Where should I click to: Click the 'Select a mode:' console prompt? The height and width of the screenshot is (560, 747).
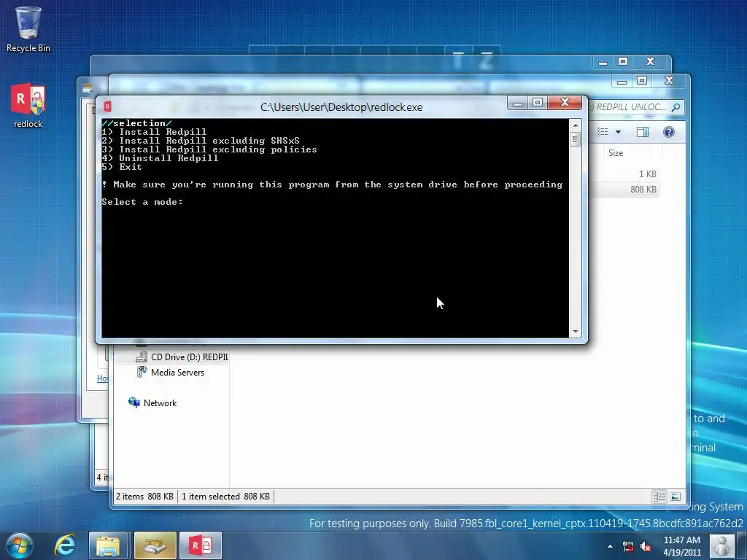(x=142, y=202)
